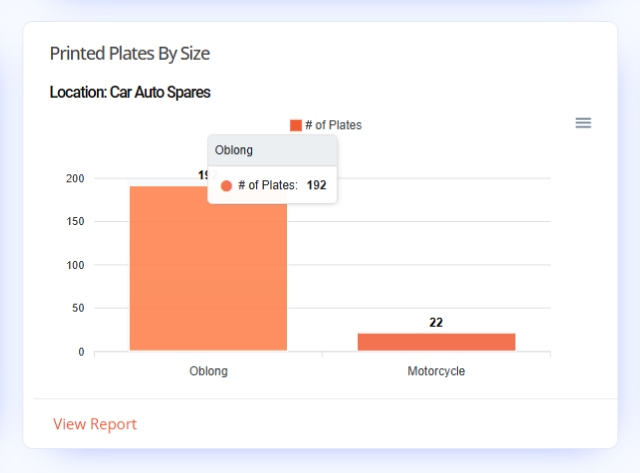Open the chart hamburger menu
Screen dimensions: 640x473
point(583,123)
